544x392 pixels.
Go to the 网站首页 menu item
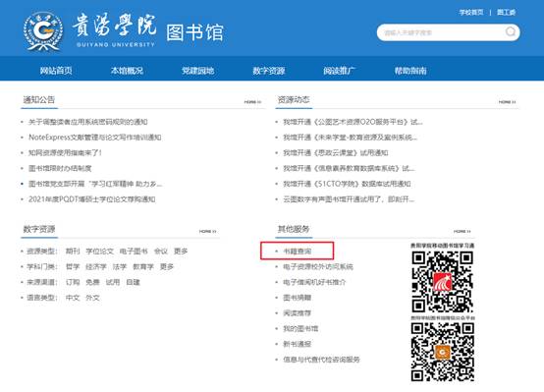tap(56, 71)
